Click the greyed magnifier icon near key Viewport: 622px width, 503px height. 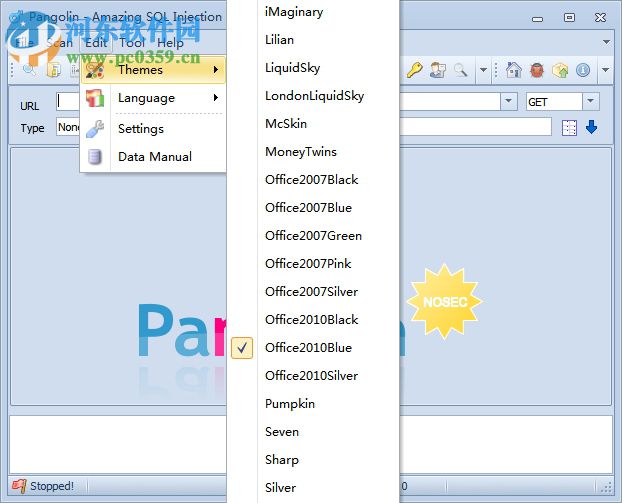[x=461, y=70]
